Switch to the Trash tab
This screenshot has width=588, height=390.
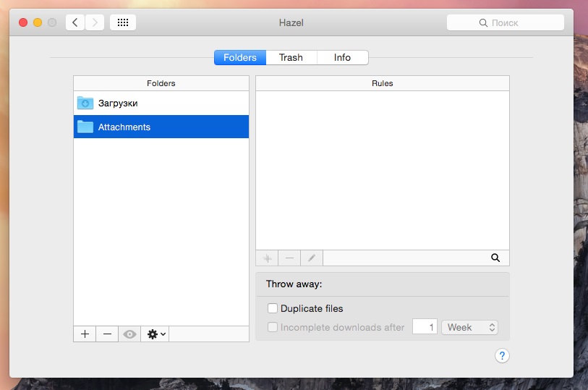pyautogui.click(x=291, y=57)
